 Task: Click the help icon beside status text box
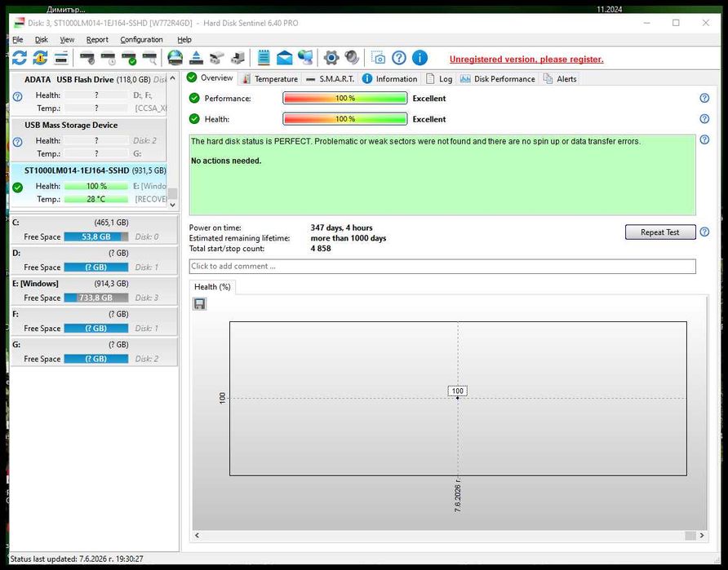[x=704, y=139]
